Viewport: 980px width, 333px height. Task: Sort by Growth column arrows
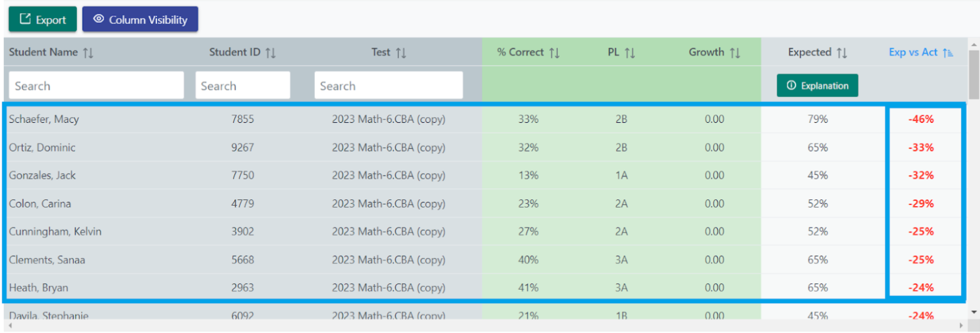[735, 53]
